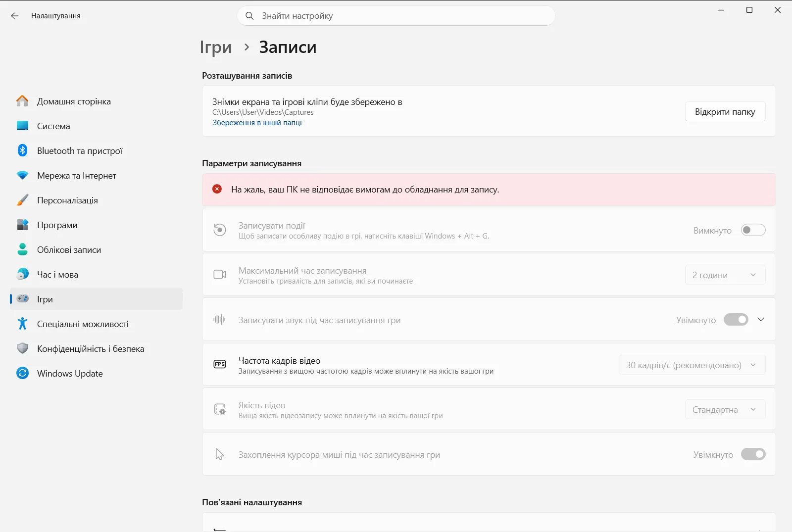Open the 30 кадрів/с frame rate dropdown

click(x=692, y=365)
